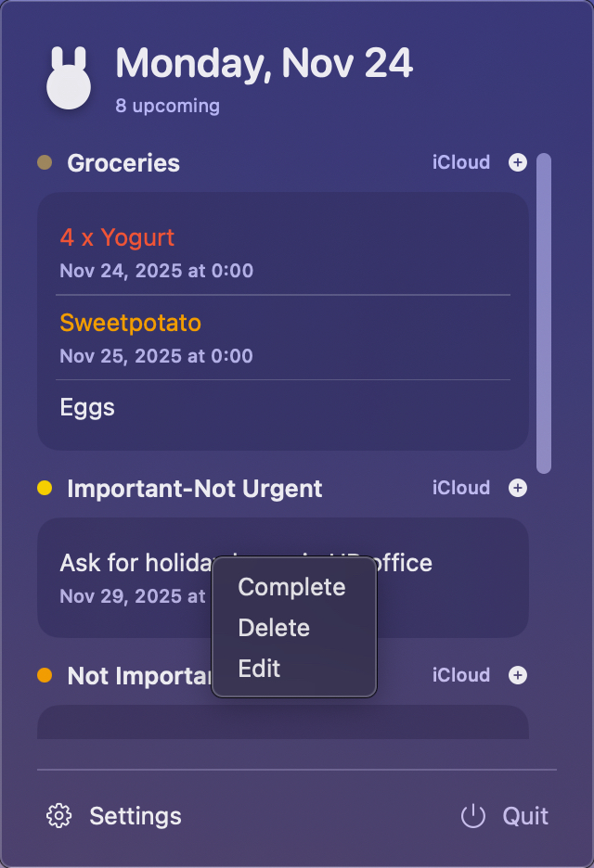
Task: Add a reminder to Important-Not Urgent list
Action: (x=518, y=488)
